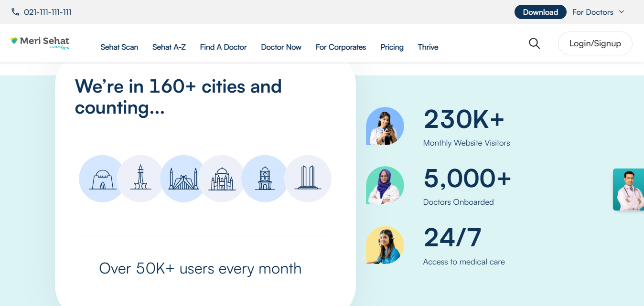Screen dimensions: 644x306
Task: Click the chevron beside For Doctors
Action: (622, 12)
